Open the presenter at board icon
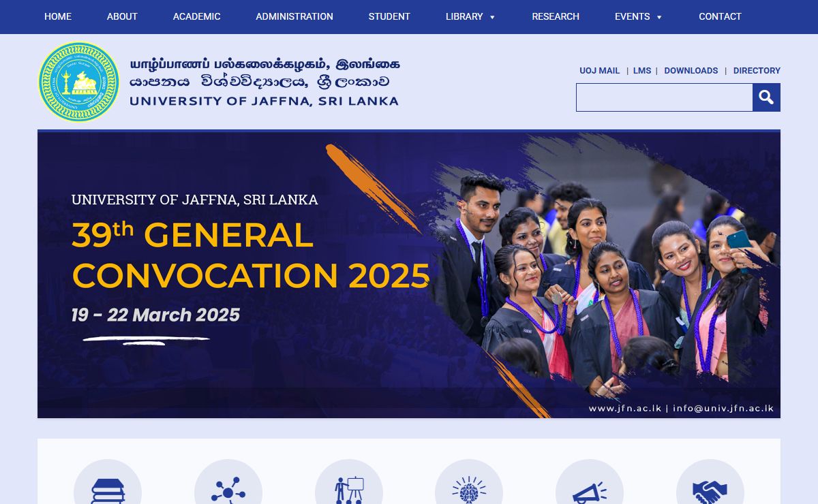Viewport: 818px width, 504px height. click(x=349, y=488)
